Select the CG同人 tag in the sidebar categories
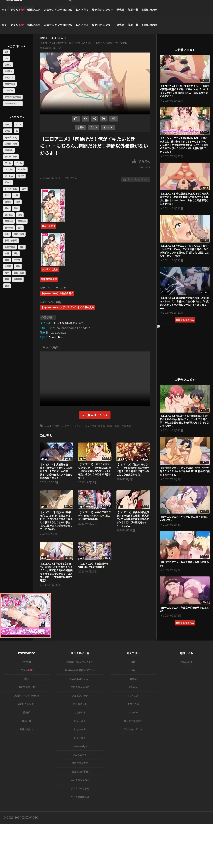The image size is (213, 868). click(x=8, y=71)
